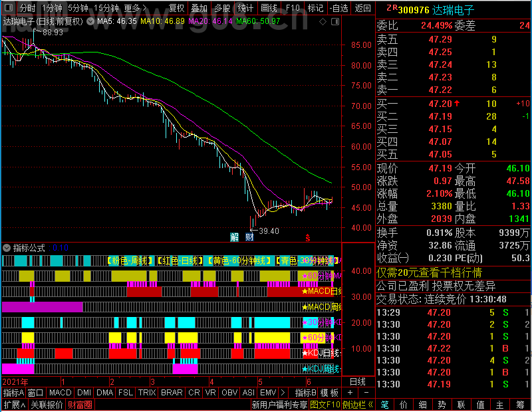Select the 指标A indicator group

(13, 393)
